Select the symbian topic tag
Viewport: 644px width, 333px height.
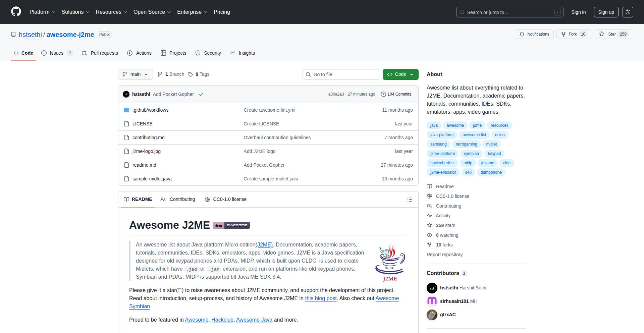(x=471, y=154)
